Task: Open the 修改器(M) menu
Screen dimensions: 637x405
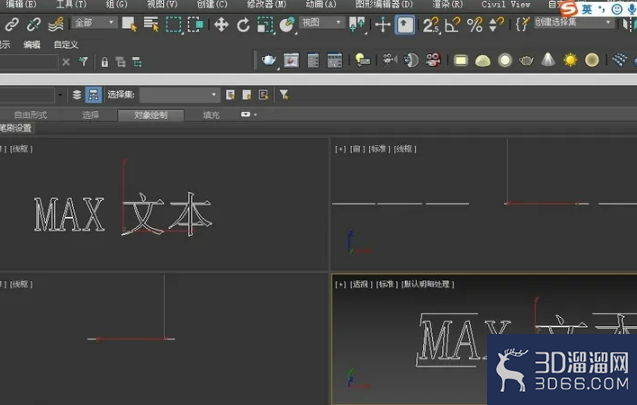Action: pyautogui.click(x=266, y=4)
